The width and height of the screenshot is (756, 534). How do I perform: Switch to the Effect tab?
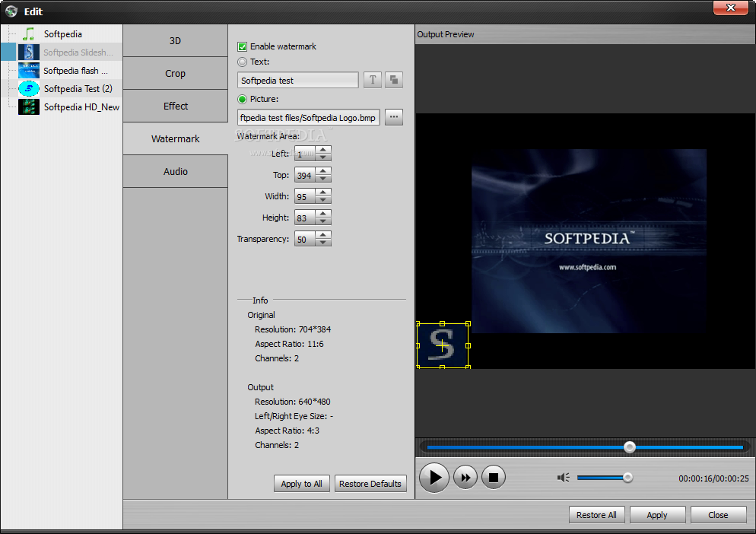point(175,106)
